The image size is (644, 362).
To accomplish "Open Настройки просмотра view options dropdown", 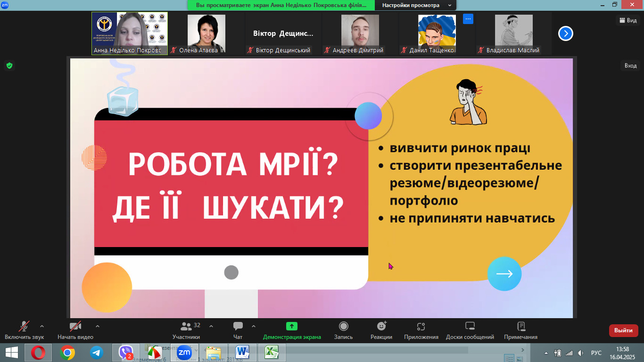I will (415, 5).
